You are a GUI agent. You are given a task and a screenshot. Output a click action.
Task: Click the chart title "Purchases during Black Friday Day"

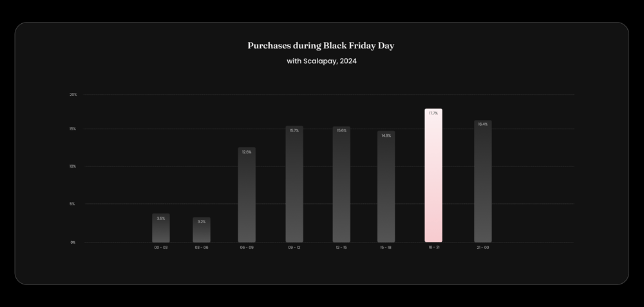point(321,46)
